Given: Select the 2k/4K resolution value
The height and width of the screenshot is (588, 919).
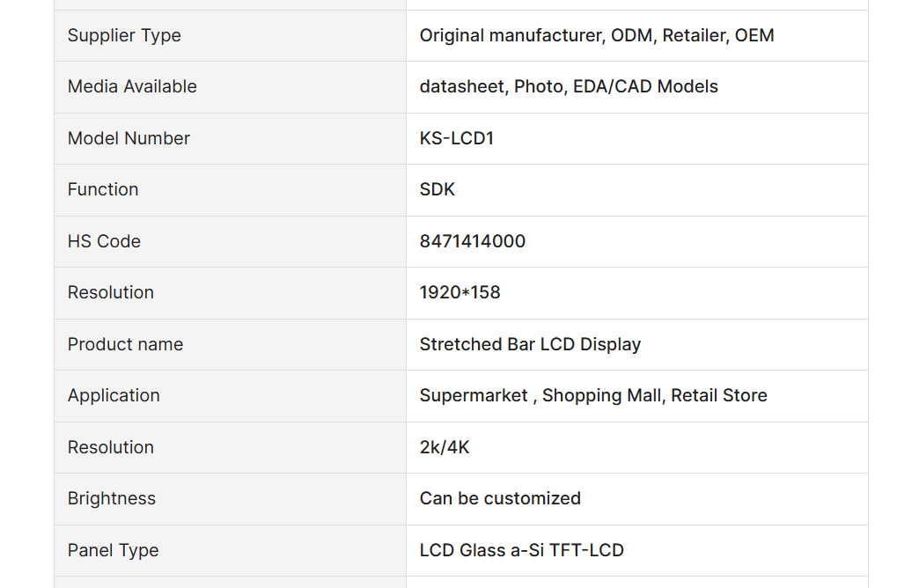Looking at the screenshot, I should click(x=445, y=447).
